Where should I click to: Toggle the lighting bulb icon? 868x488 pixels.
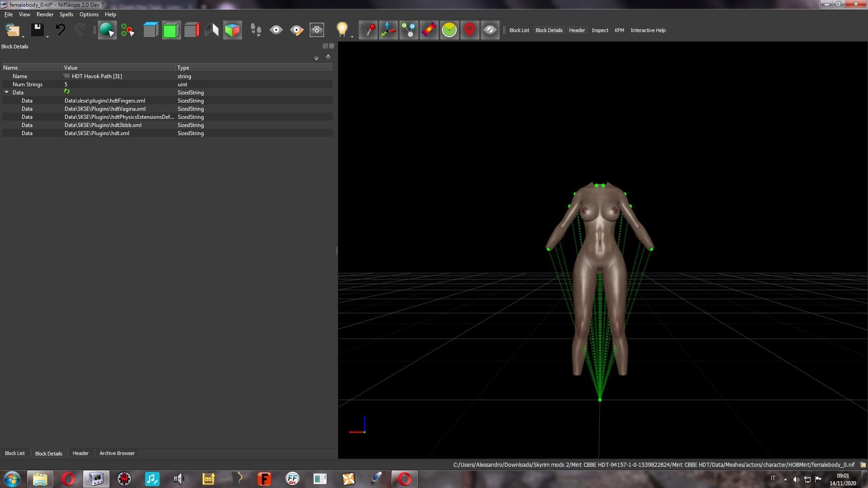pyautogui.click(x=342, y=30)
